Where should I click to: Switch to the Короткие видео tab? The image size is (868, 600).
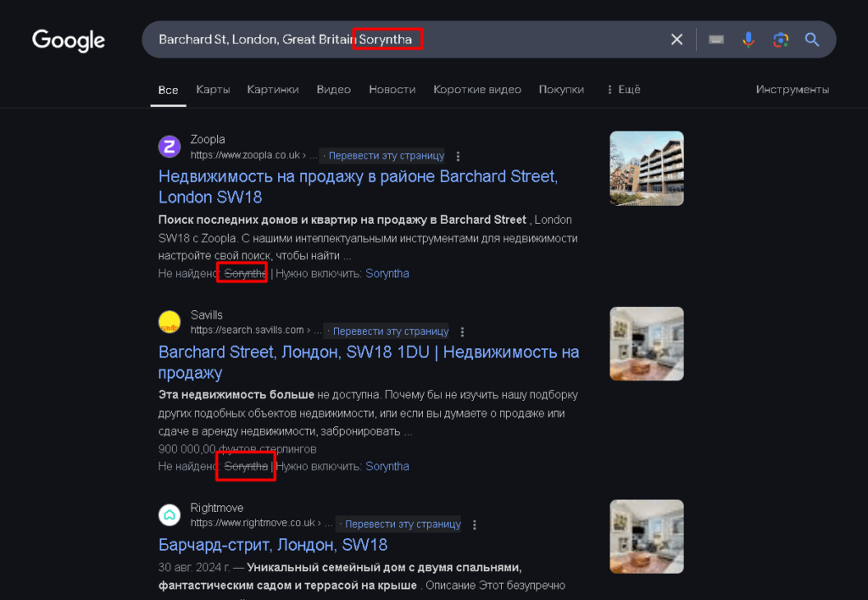tap(477, 90)
